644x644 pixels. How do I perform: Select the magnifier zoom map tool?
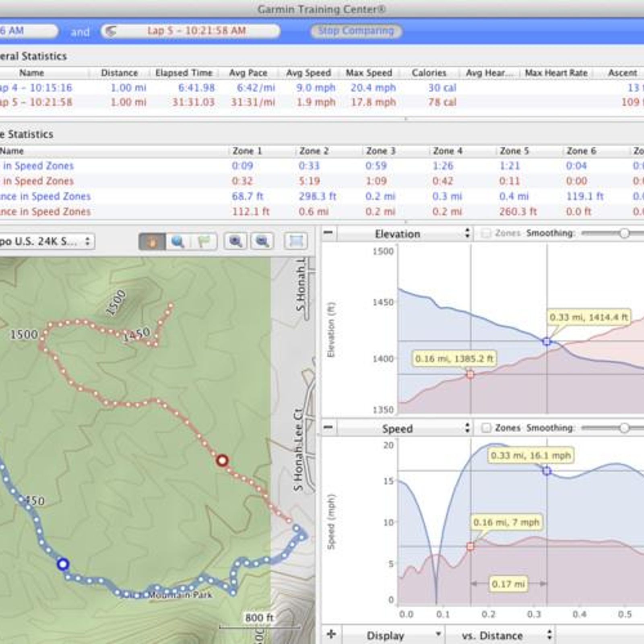178,242
